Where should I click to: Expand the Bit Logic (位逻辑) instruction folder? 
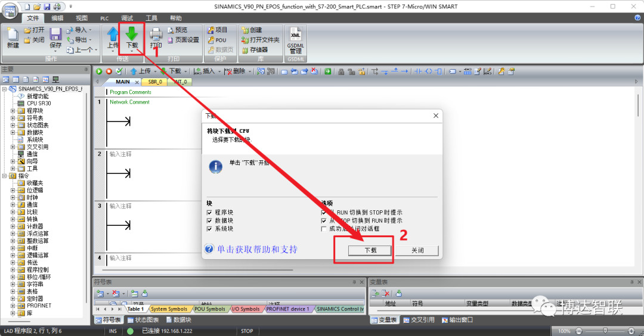point(13,191)
